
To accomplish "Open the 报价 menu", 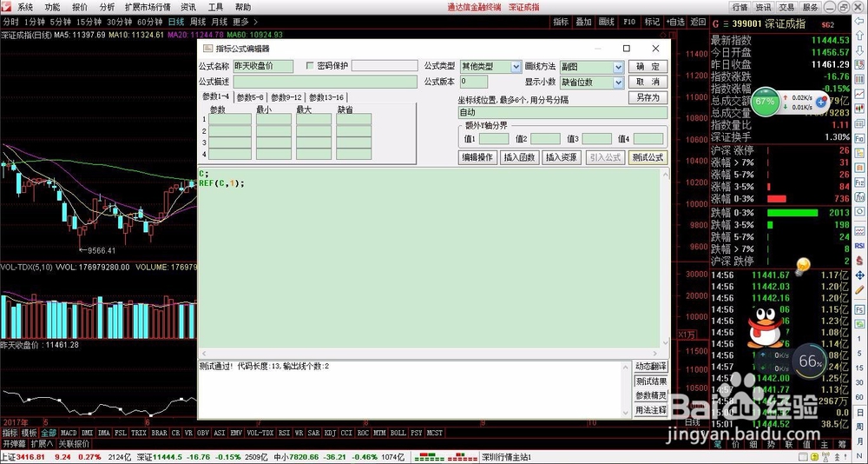I will [x=80, y=7].
